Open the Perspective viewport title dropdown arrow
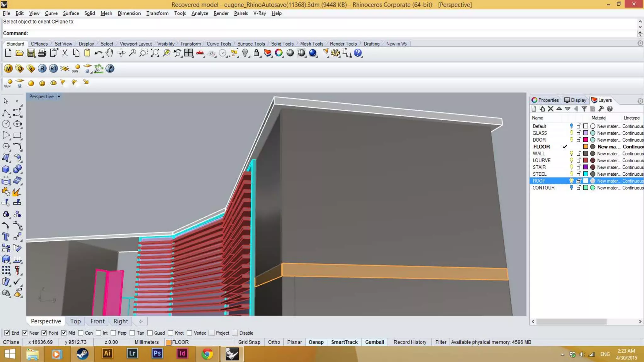 point(58,96)
